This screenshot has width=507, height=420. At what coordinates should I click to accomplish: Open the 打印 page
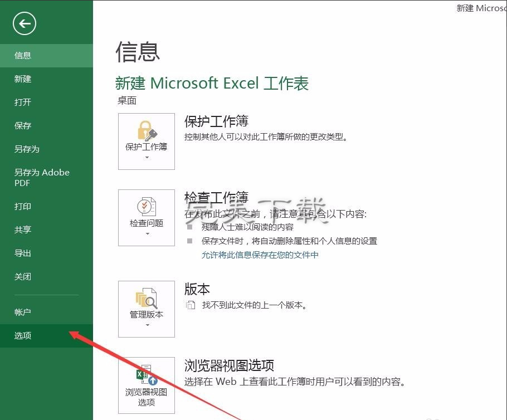pyautogui.click(x=46, y=206)
